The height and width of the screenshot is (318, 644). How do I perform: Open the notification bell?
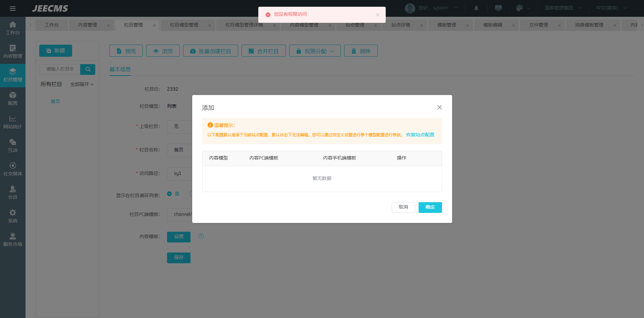[476, 8]
